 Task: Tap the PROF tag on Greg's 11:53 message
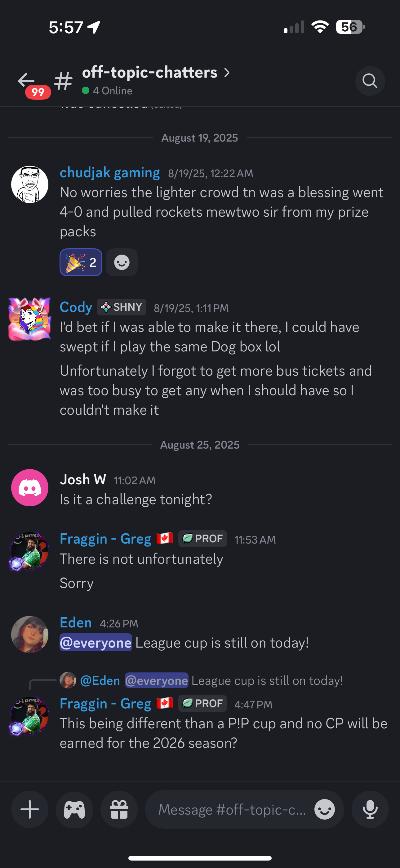click(202, 539)
